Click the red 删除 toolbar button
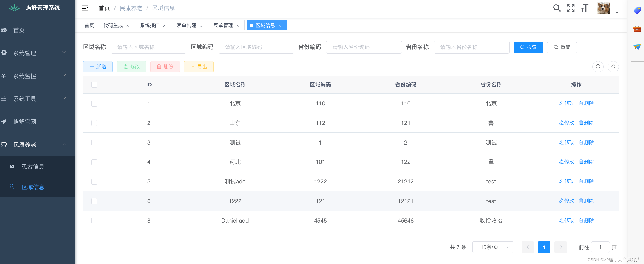This screenshot has width=644, height=264. pos(165,67)
